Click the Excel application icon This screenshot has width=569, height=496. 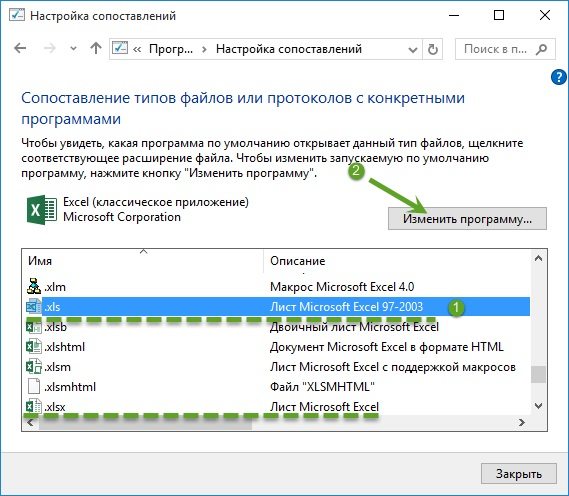(x=41, y=210)
